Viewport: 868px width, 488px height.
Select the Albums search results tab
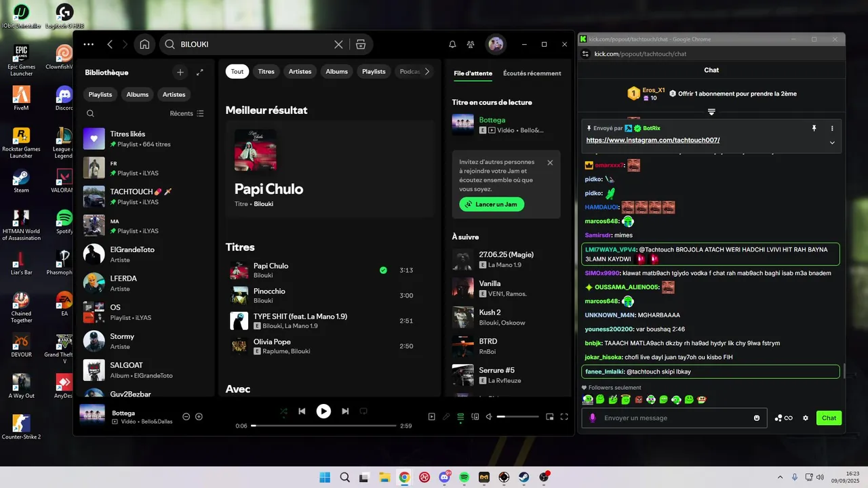coord(337,71)
